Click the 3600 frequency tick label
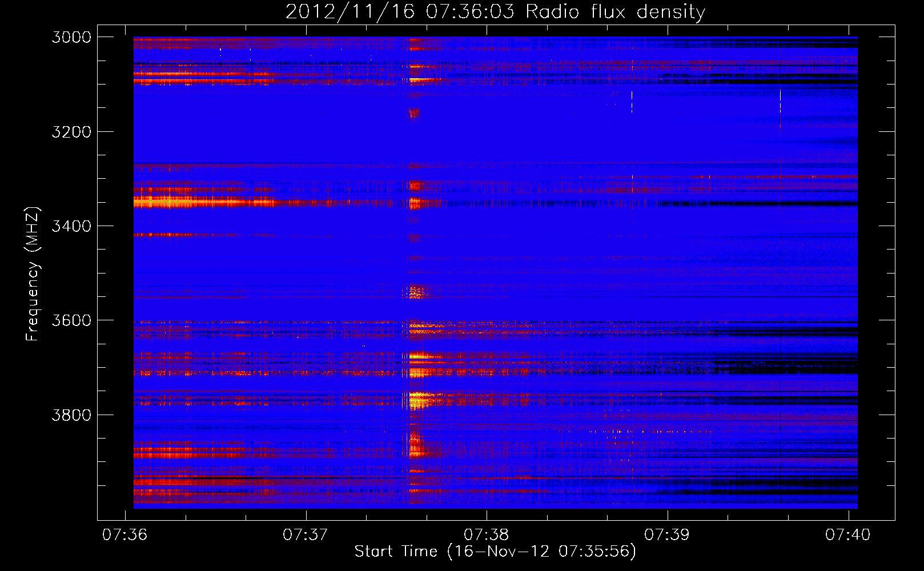 click(71, 320)
